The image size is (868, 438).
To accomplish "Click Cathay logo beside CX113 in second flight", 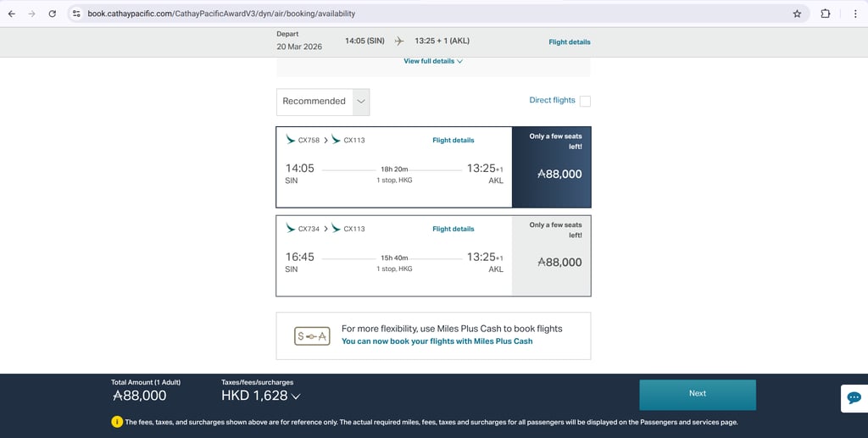I will coord(336,229).
